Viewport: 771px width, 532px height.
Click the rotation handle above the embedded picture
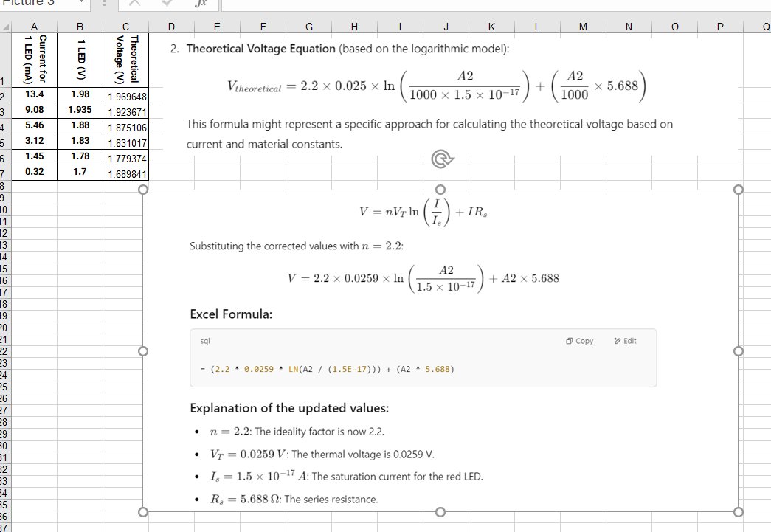[440, 157]
